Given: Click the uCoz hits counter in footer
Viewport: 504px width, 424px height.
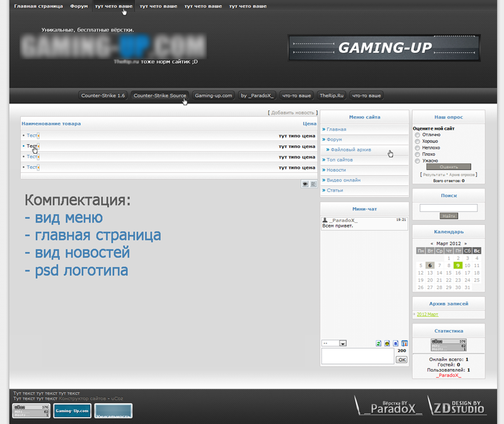Looking at the screenshot, I should tap(31, 411).
